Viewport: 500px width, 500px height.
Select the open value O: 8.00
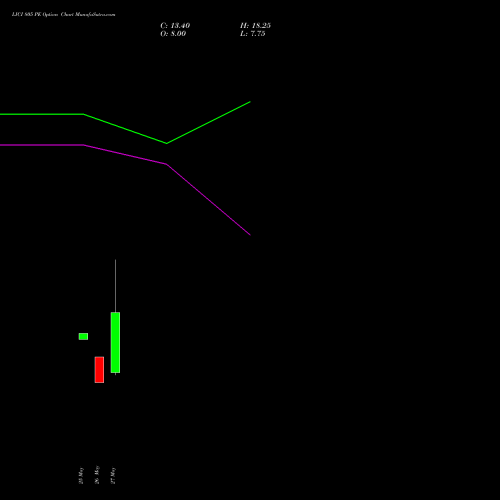[173, 34]
